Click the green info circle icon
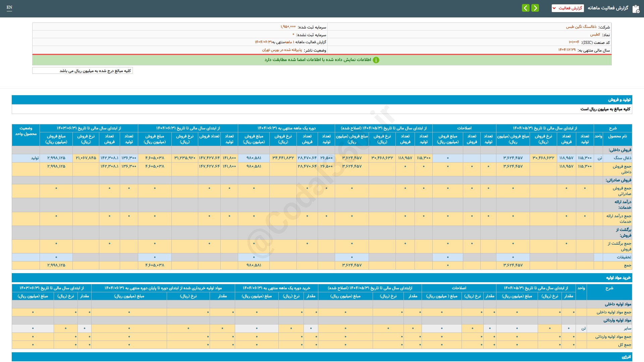 coord(376,60)
